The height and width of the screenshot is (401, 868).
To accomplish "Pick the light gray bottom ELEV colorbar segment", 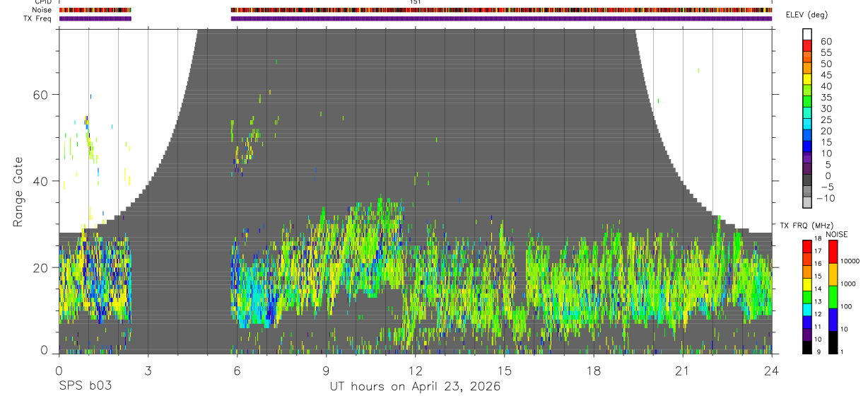I will 808,204.
